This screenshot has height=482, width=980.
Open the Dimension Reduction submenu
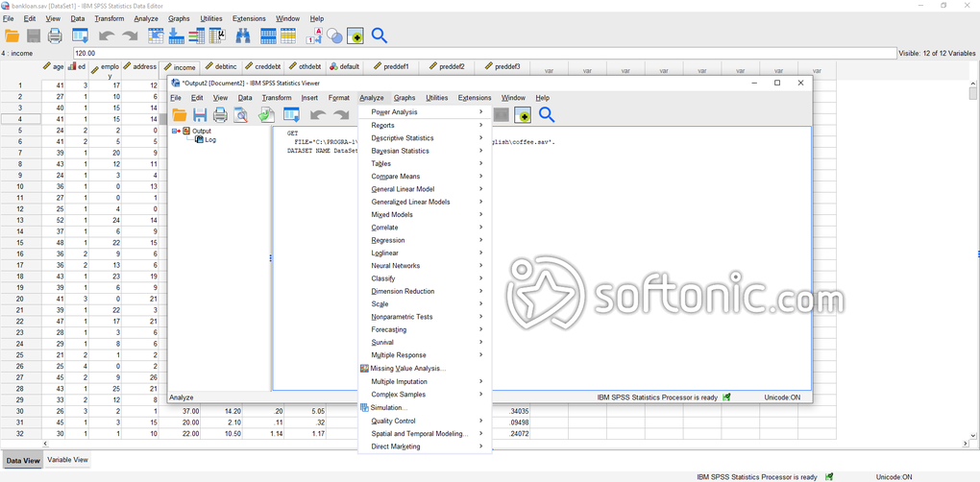tap(427, 292)
